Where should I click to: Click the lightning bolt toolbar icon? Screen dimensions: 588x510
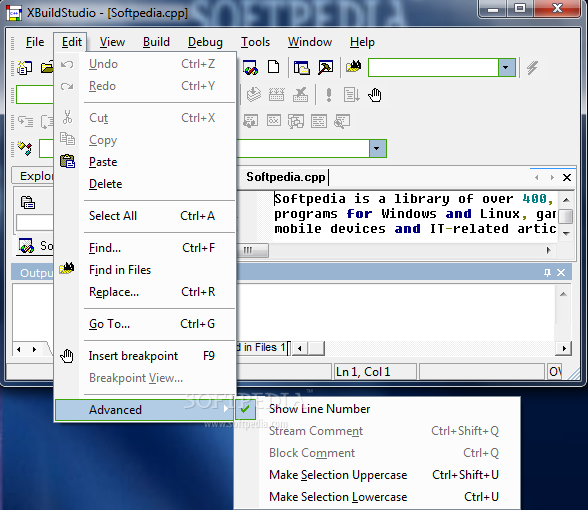pyautogui.click(x=532, y=68)
